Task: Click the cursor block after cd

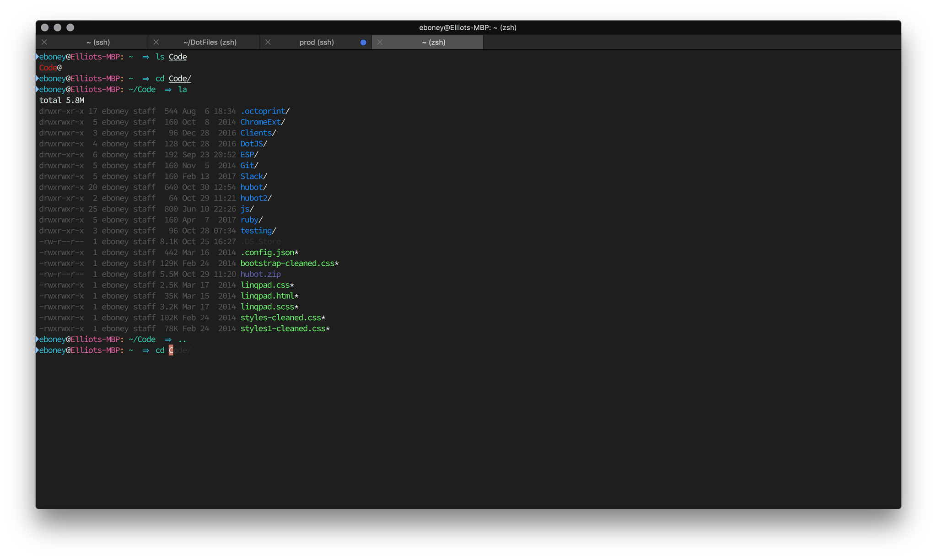Action: [171, 350]
